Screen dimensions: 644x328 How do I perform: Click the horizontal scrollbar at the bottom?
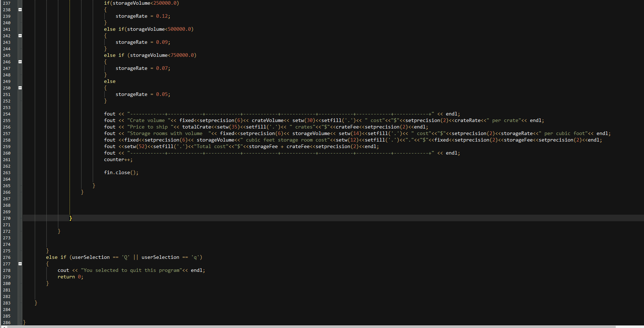pyautogui.click(x=217, y=326)
